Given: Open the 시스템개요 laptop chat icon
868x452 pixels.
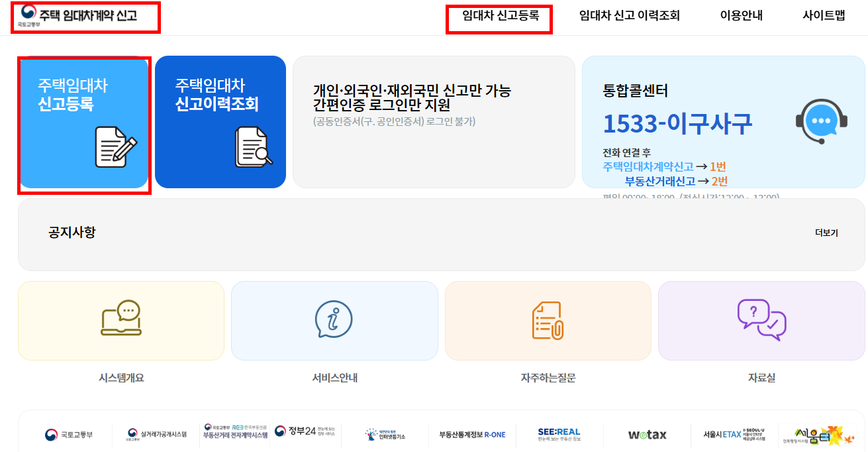Looking at the screenshot, I should pos(121,319).
